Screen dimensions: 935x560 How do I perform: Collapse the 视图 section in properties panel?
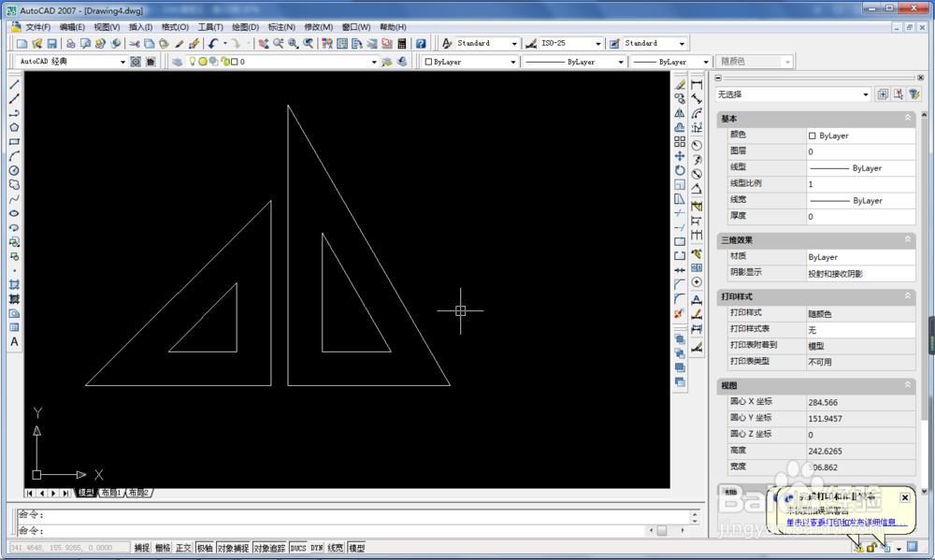[x=908, y=385]
